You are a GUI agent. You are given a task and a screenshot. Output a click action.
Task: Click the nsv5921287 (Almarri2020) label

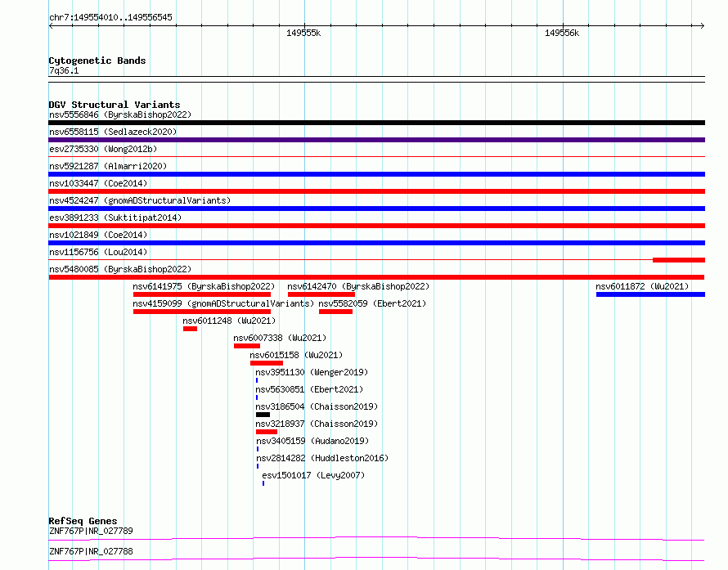click(108, 166)
